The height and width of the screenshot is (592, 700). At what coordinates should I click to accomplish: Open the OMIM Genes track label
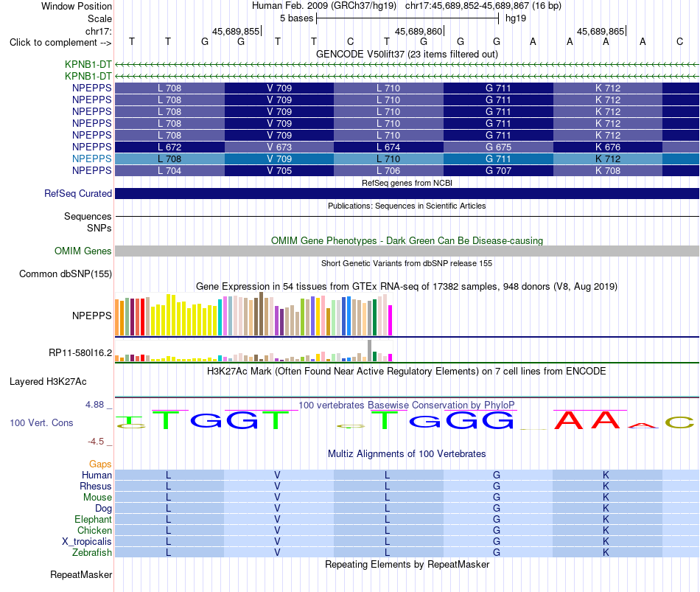point(83,251)
